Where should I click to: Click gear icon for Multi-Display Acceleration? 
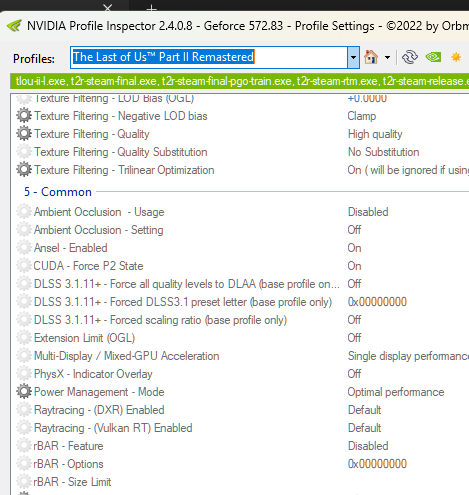point(24,356)
